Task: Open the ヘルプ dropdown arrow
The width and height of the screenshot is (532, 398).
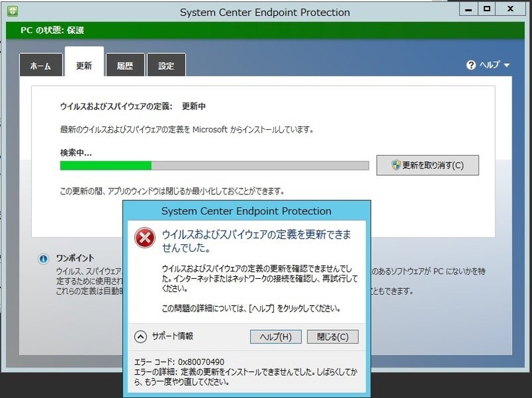Action: click(x=507, y=65)
